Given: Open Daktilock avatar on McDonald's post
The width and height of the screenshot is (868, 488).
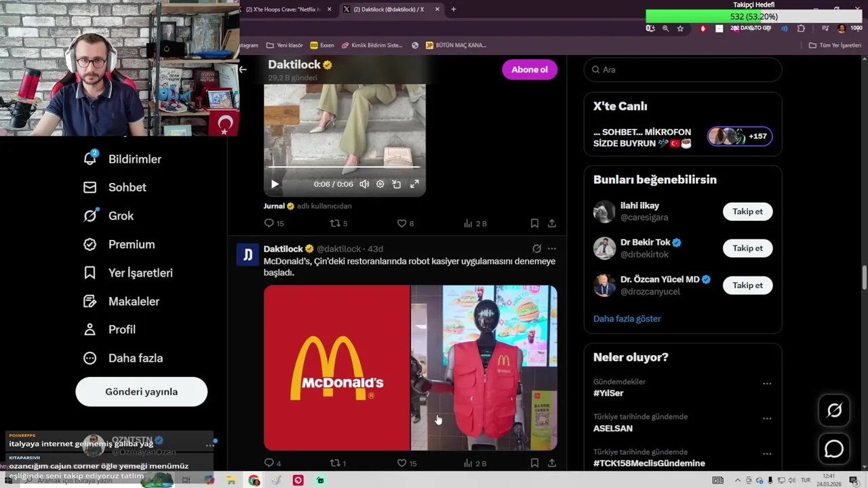Looking at the screenshot, I should pyautogui.click(x=248, y=255).
